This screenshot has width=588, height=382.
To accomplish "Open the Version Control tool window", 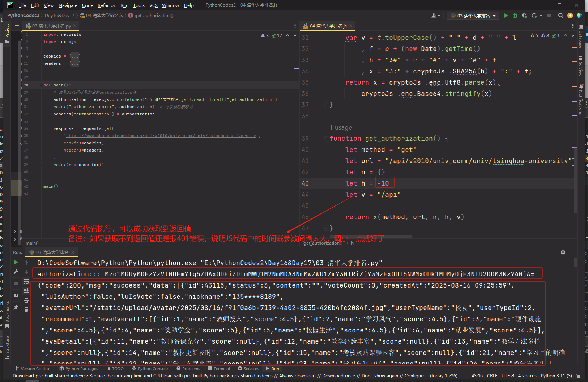I will click(33, 369).
